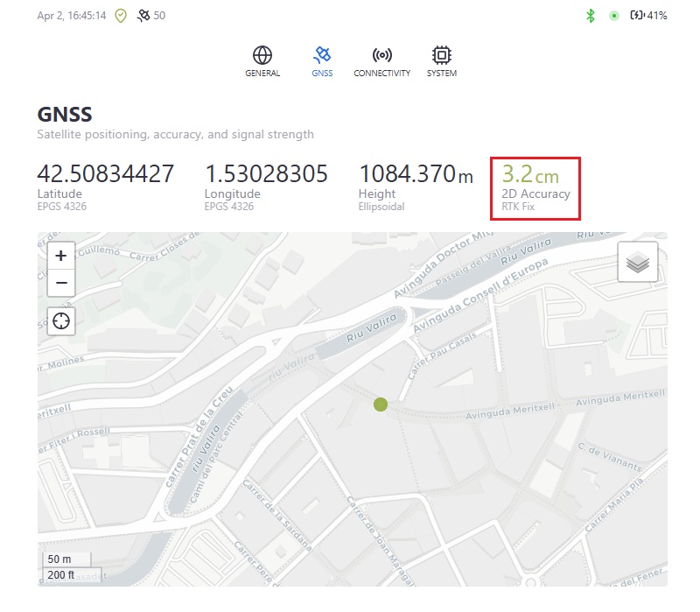This screenshot has width=700, height=612.
Task: Click the battery 41% indicator
Action: (x=649, y=16)
